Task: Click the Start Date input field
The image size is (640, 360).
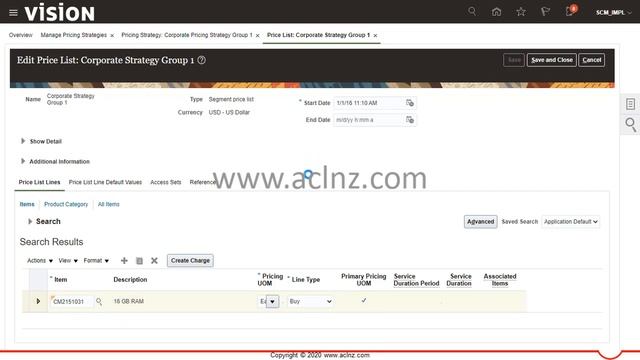Action: [x=369, y=103]
